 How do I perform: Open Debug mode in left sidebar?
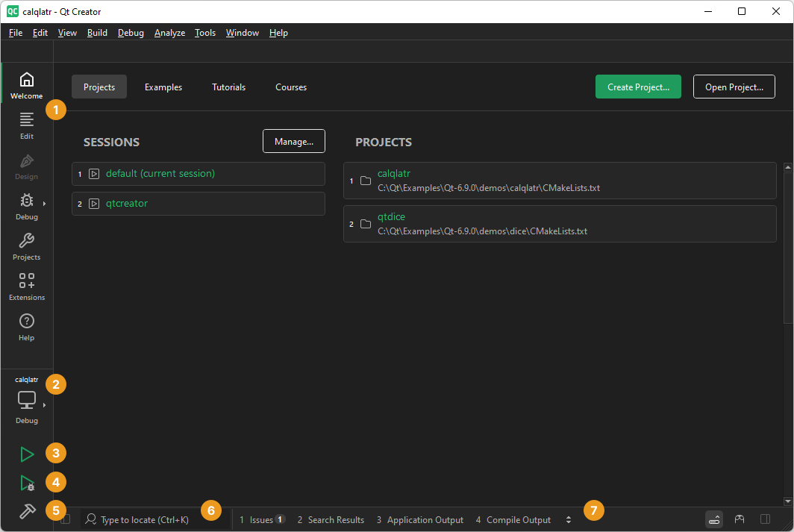coord(27,206)
